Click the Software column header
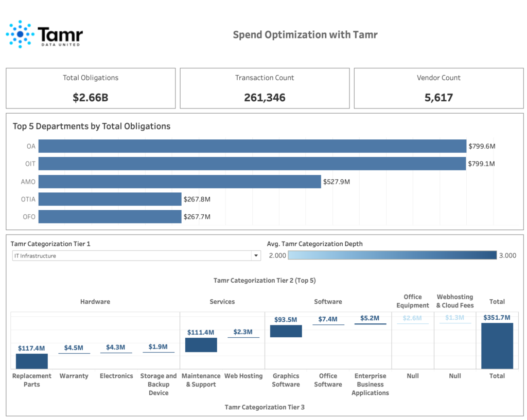 (328, 301)
